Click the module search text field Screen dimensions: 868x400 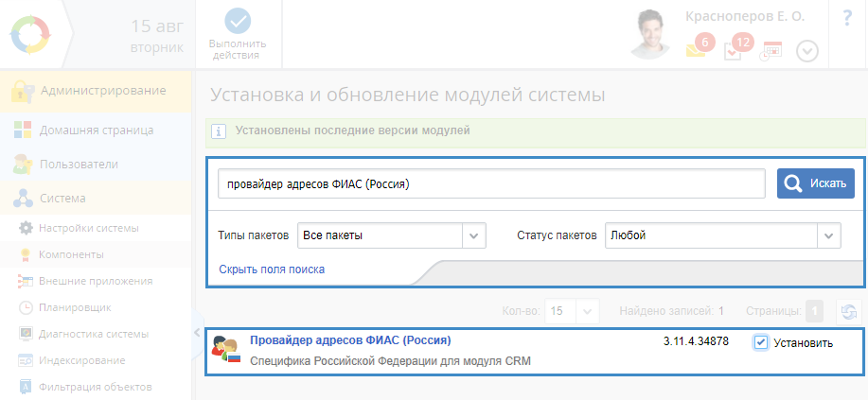[491, 183]
